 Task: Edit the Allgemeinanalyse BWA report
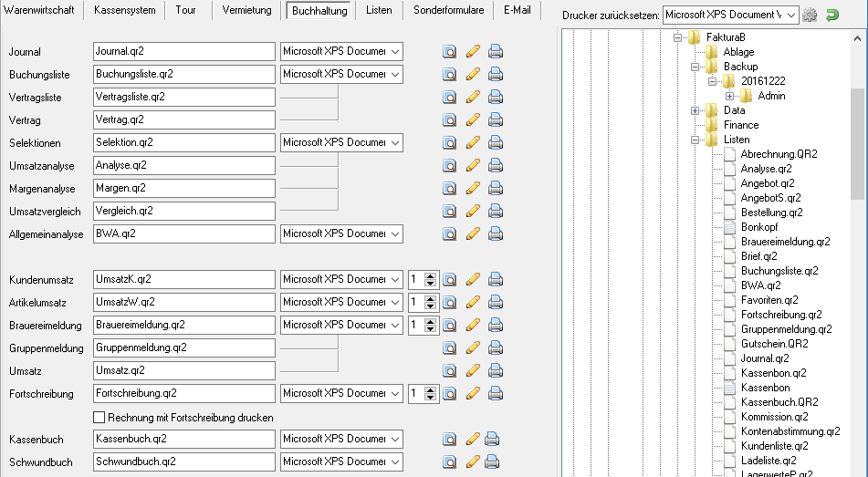point(473,233)
